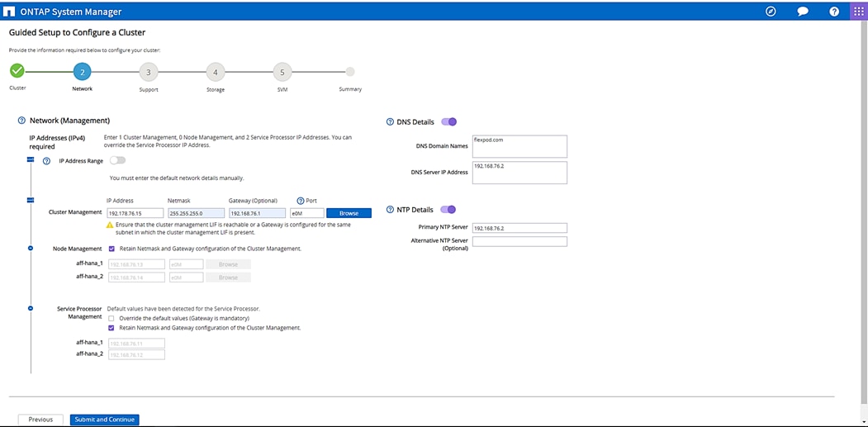The image size is (868, 427).
Task: Click Service Processor aff-hana_2 IP field
Action: [x=137, y=354]
